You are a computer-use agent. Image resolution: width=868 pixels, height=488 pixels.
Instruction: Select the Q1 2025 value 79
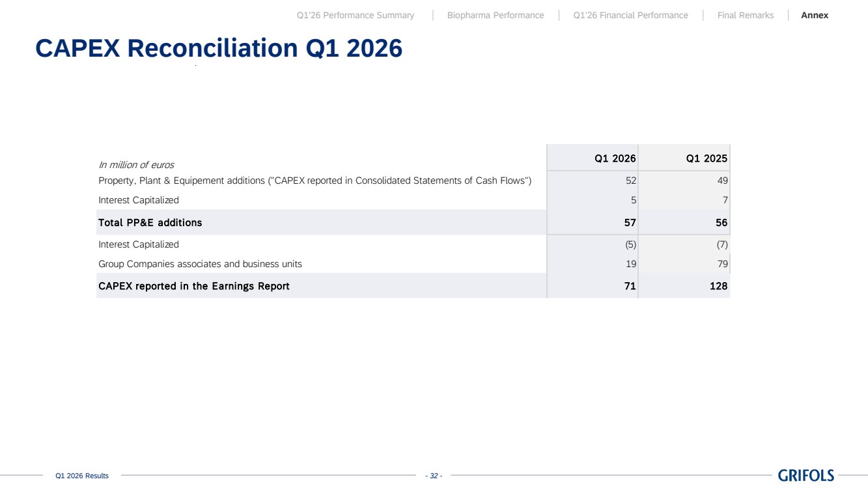point(722,264)
